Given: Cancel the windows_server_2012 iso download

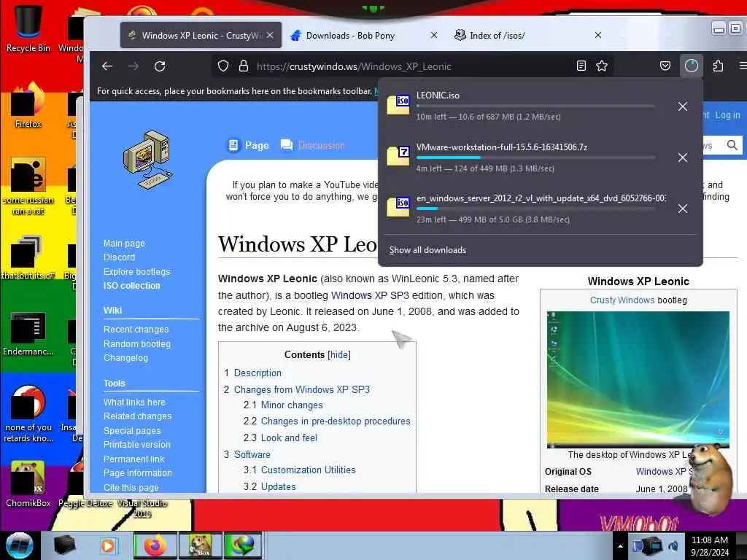Looking at the screenshot, I should tap(682, 209).
